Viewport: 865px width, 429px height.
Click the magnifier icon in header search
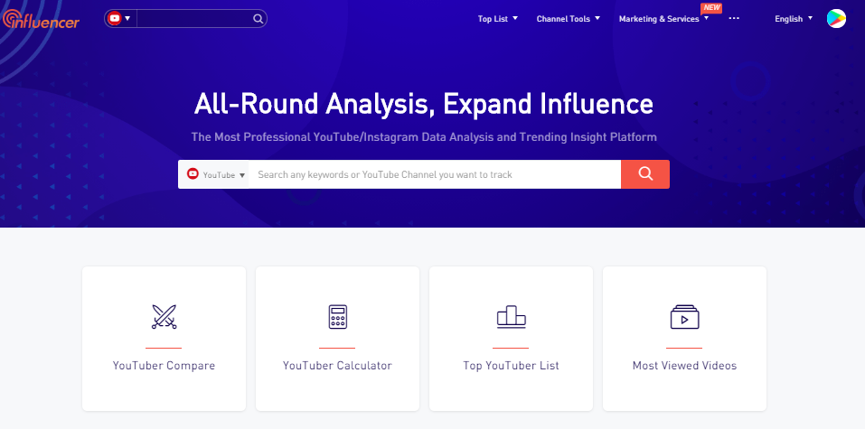point(258,19)
